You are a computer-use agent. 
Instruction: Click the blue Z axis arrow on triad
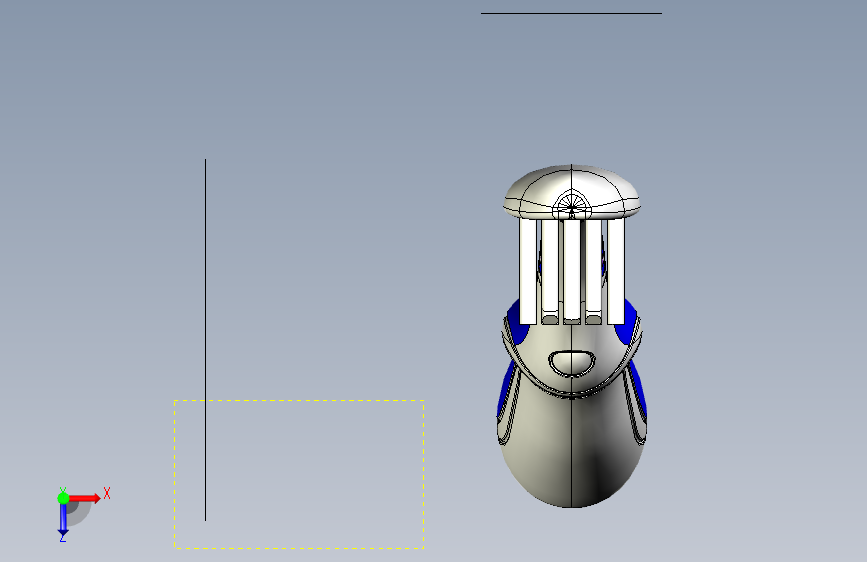click(63, 520)
